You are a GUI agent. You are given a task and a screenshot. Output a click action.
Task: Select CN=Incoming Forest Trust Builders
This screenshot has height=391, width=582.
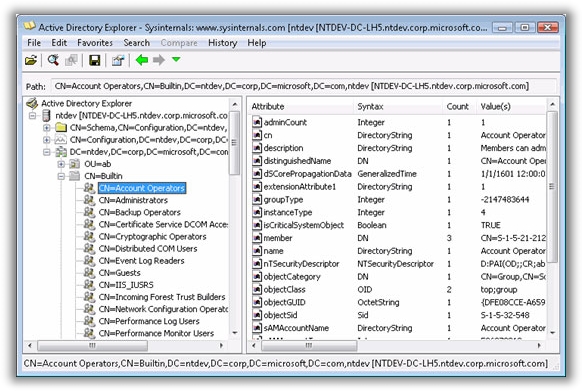(x=162, y=297)
